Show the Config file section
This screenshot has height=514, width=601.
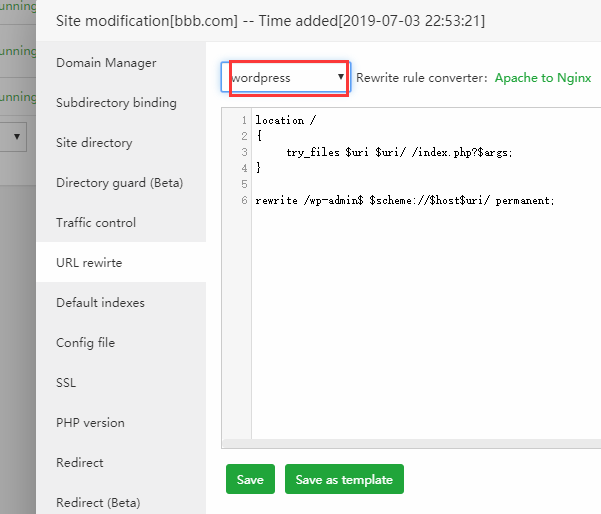point(85,343)
